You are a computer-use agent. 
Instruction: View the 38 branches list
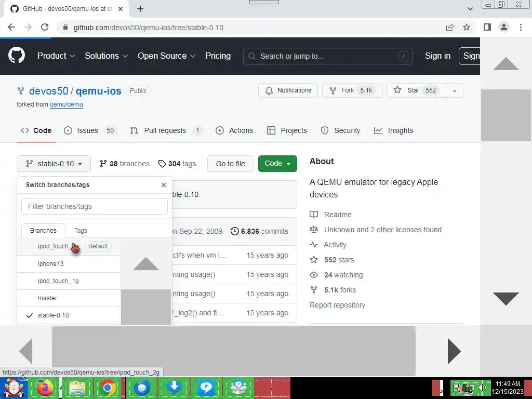[125, 164]
